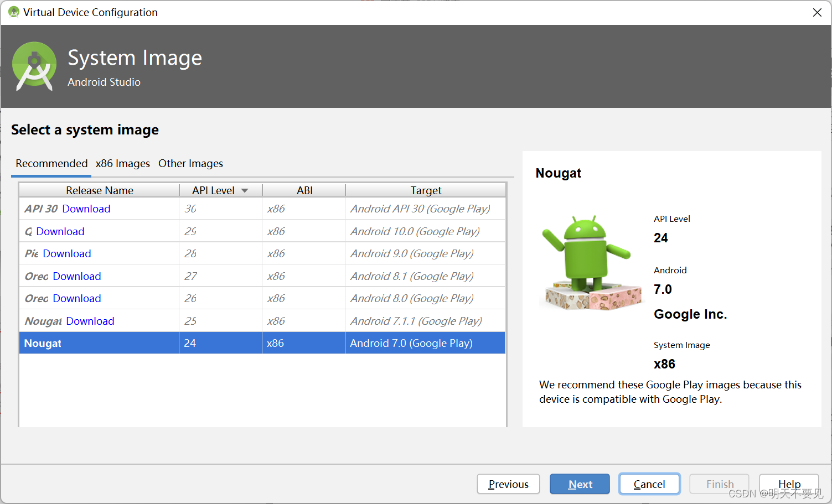
Task: Click the API Level 24 value in details
Action: tap(660, 238)
